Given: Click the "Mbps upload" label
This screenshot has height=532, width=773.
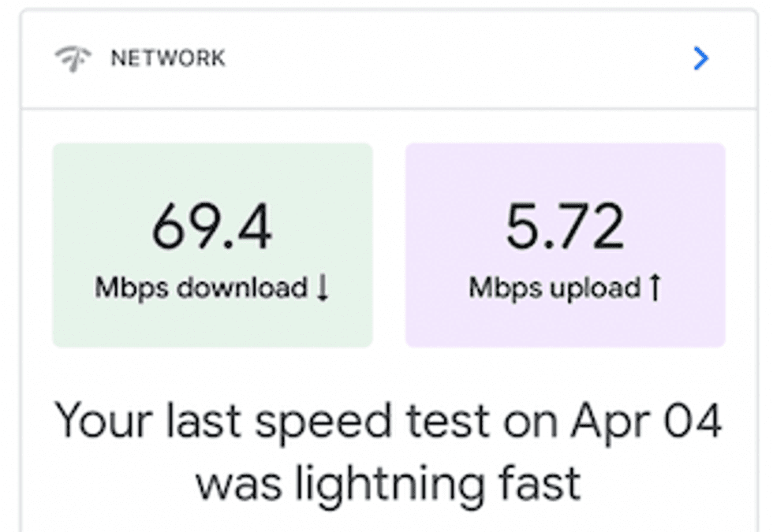Looking at the screenshot, I should pyautogui.click(x=555, y=288).
